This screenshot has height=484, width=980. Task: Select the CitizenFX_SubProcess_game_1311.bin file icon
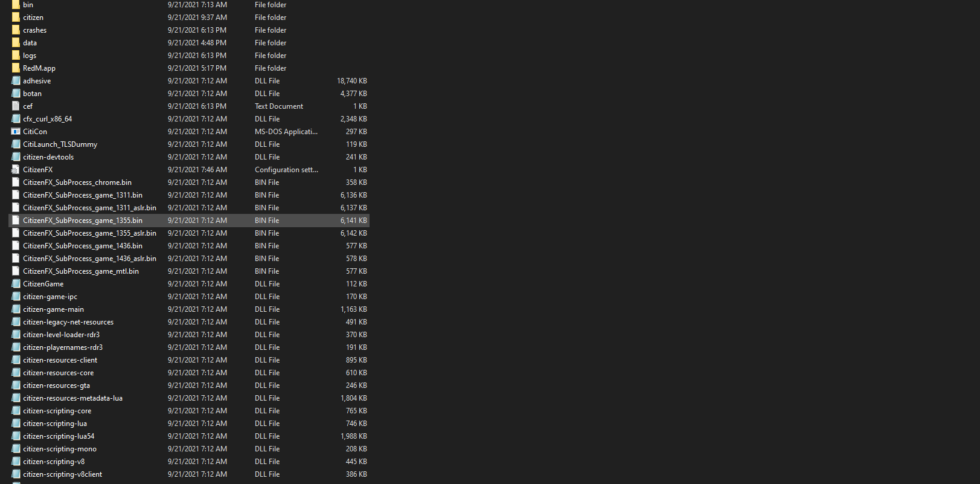point(16,195)
